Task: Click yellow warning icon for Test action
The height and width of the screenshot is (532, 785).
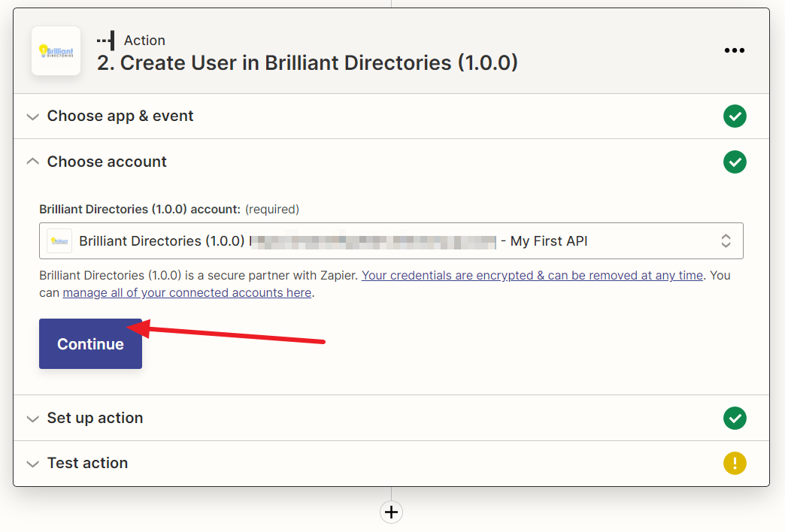Action: click(735, 464)
